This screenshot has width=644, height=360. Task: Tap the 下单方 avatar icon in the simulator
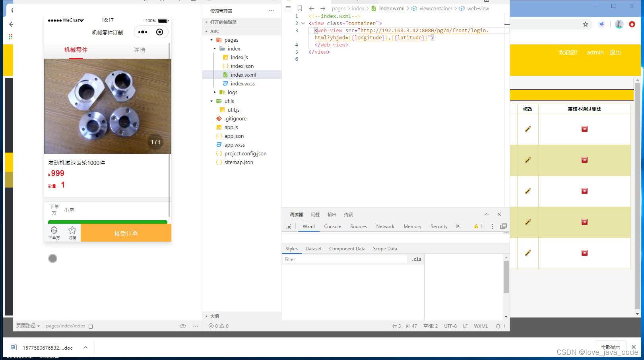point(54,232)
